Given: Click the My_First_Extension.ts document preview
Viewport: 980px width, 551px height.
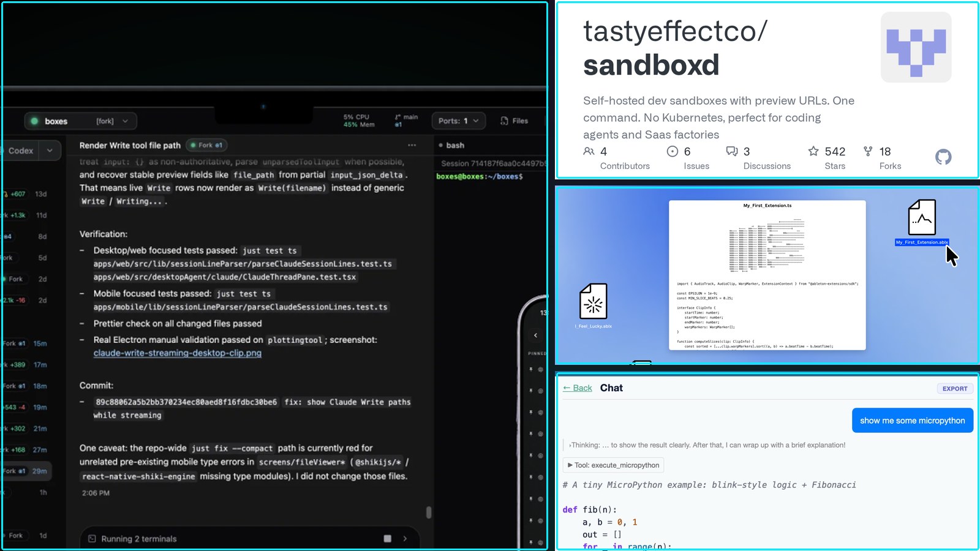Looking at the screenshot, I should [767, 275].
